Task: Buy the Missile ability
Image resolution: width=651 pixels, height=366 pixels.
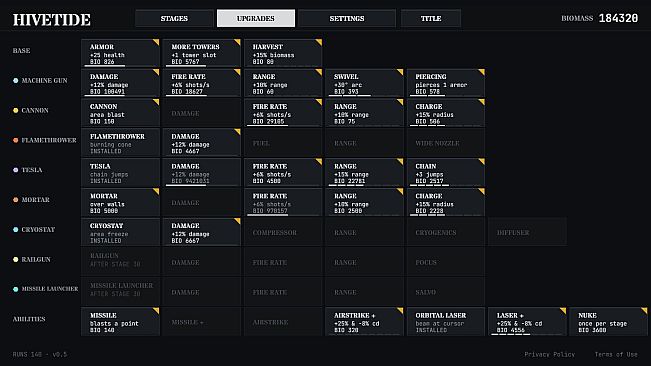Action: 120,322
